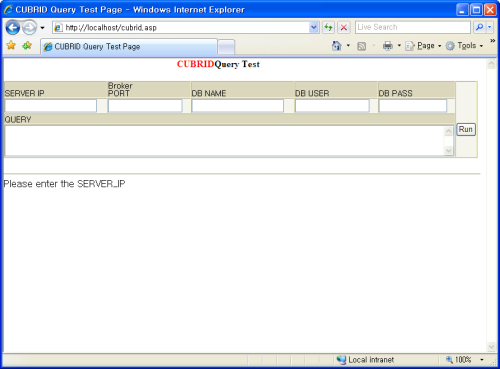Click the RSS feeds icon

[361, 46]
